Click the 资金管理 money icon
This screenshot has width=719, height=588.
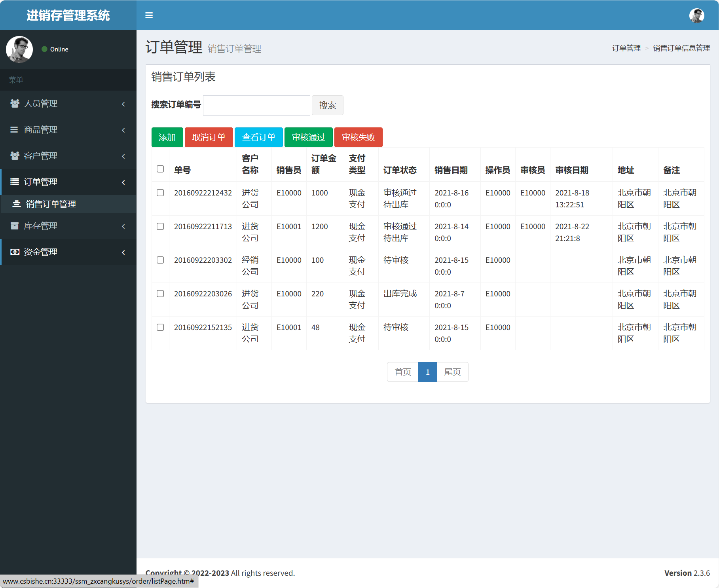tap(15, 252)
